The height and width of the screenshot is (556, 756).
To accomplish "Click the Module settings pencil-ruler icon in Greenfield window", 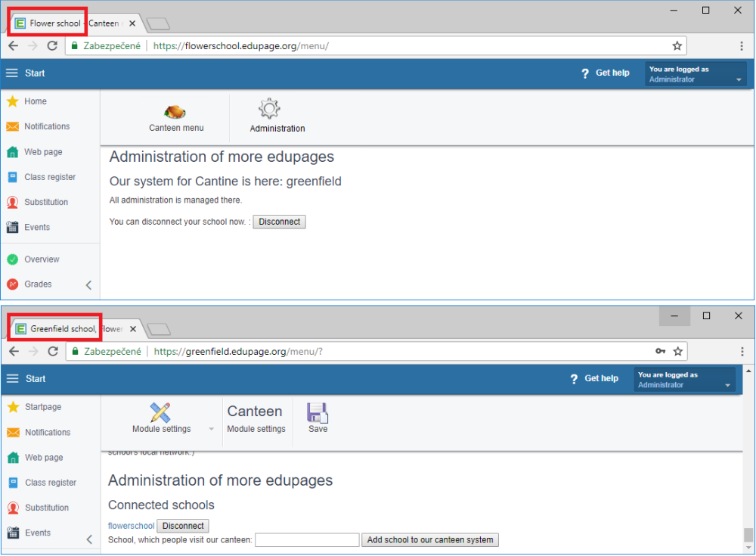I will click(161, 413).
